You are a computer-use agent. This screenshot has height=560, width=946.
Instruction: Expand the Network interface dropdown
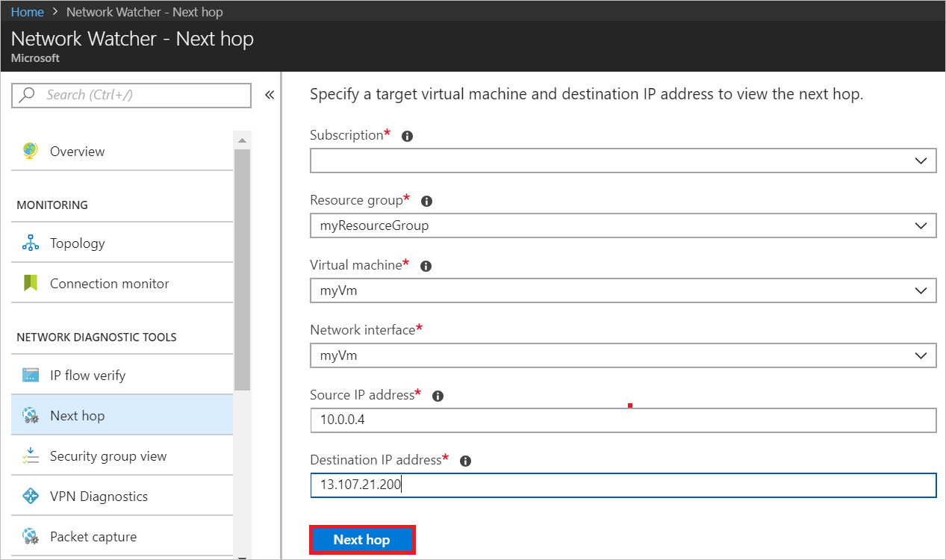tap(622, 355)
